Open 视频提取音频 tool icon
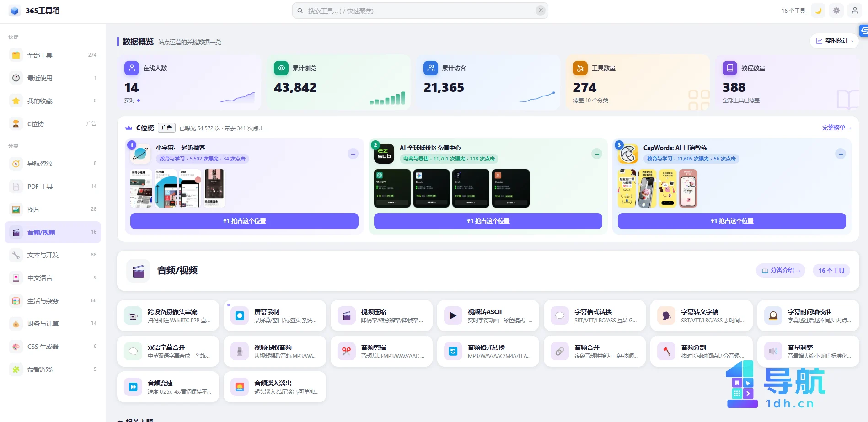Screen dimensions: 868x422 point(240,351)
